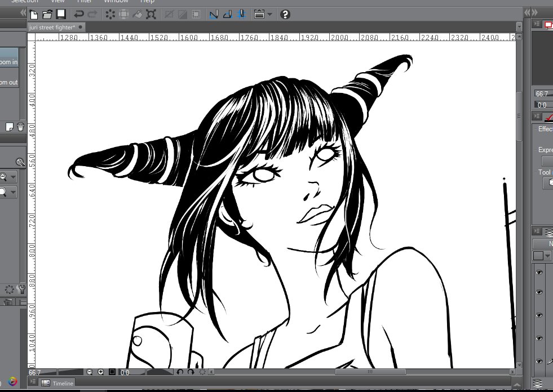Click the left-pointing double chevron of right dock
This screenshot has height=392, width=553.
click(527, 13)
